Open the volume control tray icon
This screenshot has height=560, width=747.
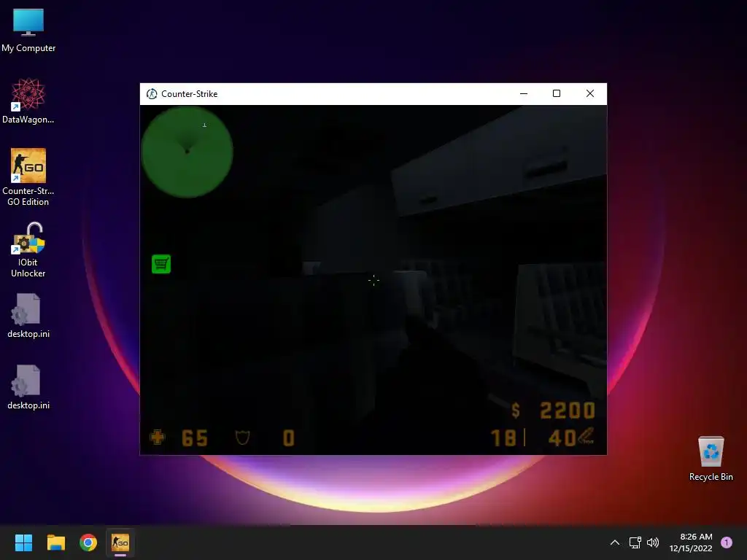tap(653, 542)
